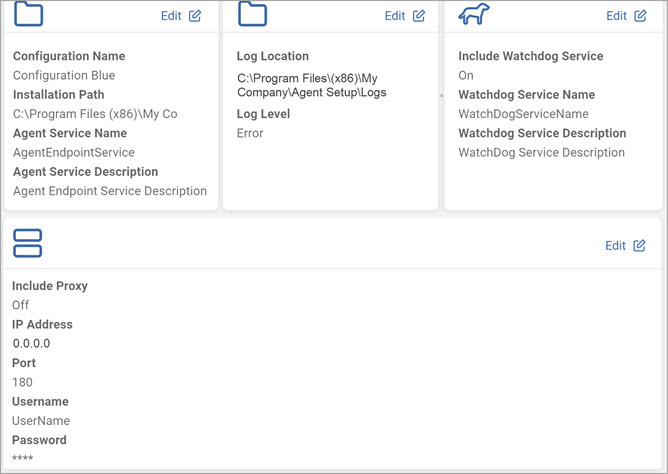The image size is (668, 474).
Task: Click the folder icon above Configuration Name
Action: pos(29,14)
